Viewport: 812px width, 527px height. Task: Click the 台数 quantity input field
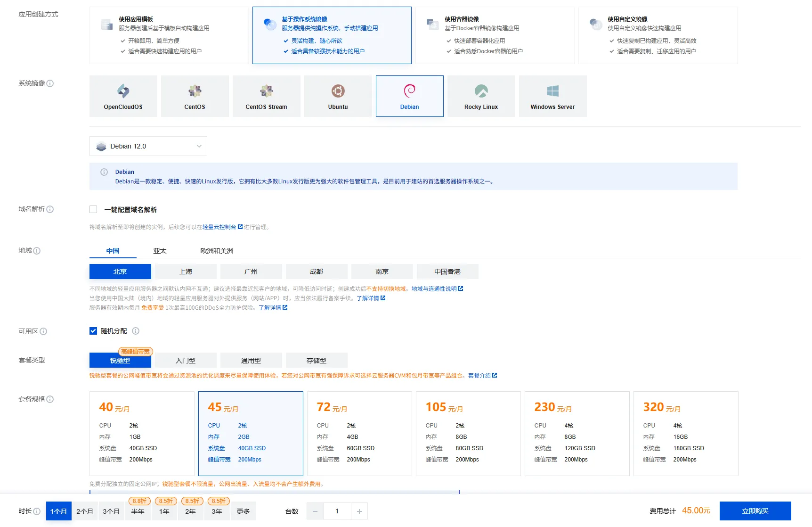[337, 511]
